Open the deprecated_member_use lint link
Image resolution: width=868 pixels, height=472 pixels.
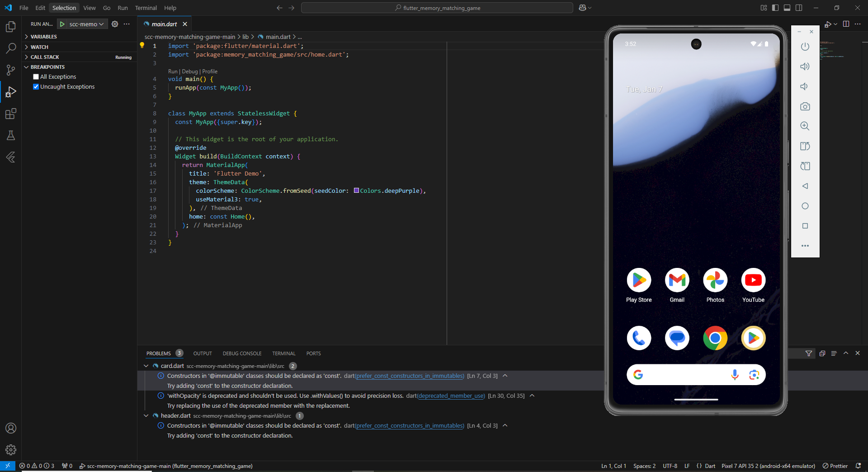[451, 396]
